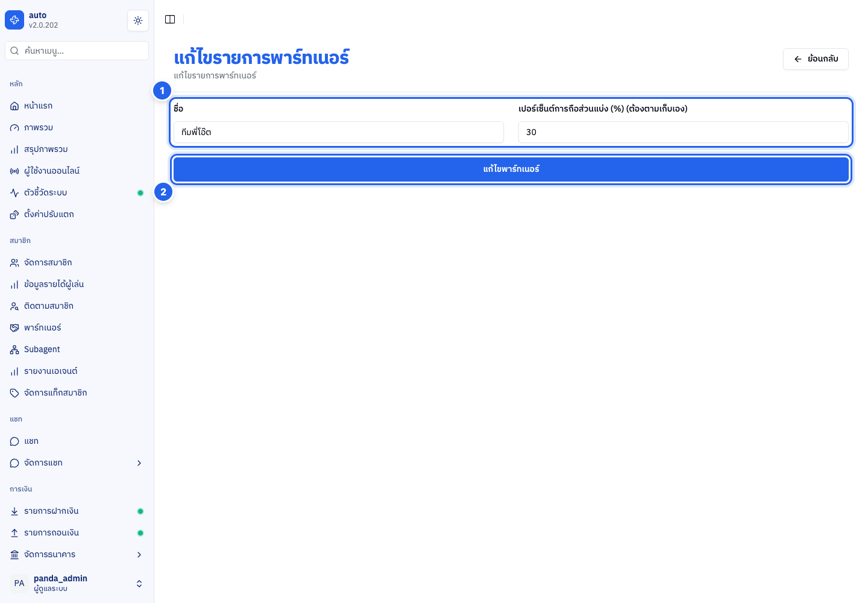Image resolution: width=868 pixels, height=603 pixels.
Task: Click the network icon next to Subagent
Action: coord(14,350)
